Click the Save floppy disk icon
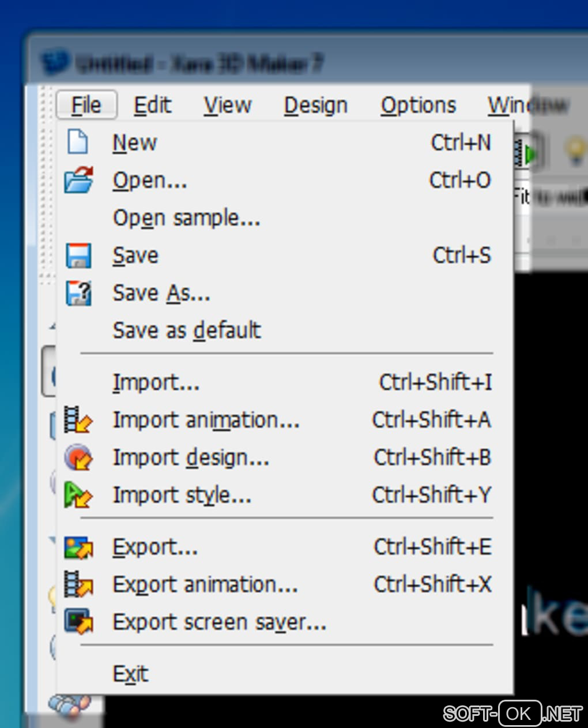Screen dimensions: 588x728 [x=78, y=256]
